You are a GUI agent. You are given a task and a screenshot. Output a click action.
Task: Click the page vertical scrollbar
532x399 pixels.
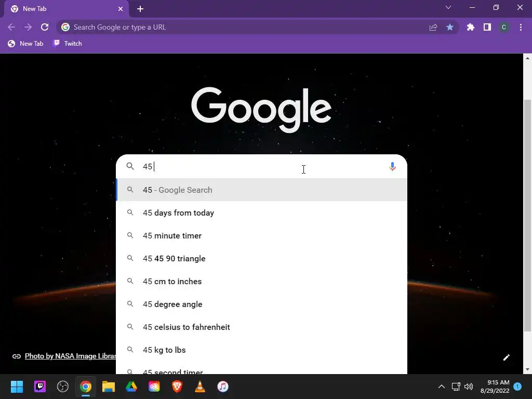click(x=527, y=216)
